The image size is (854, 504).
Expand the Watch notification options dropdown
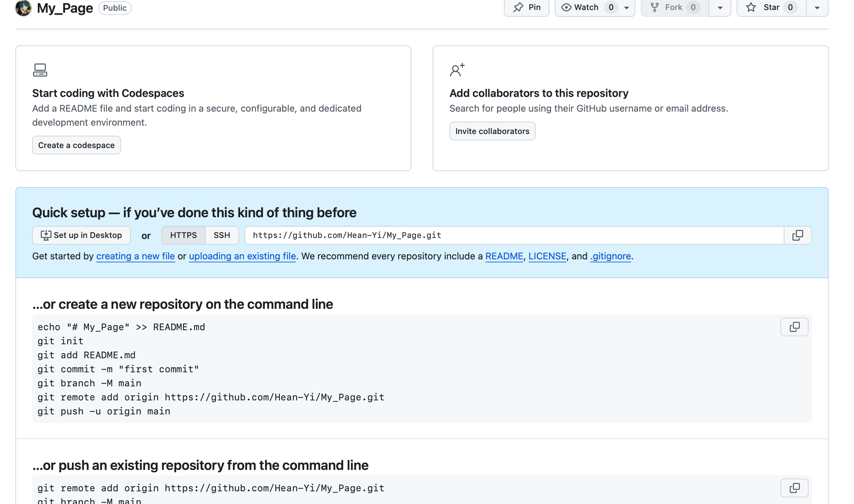(626, 7)
